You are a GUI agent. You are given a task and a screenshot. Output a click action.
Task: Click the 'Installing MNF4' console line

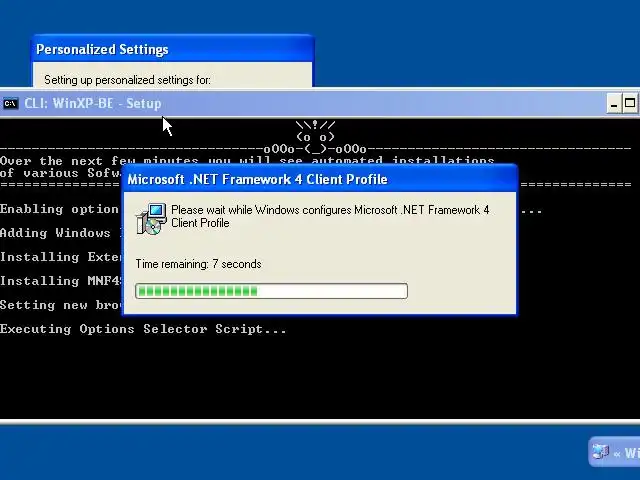tap(60, 281)
